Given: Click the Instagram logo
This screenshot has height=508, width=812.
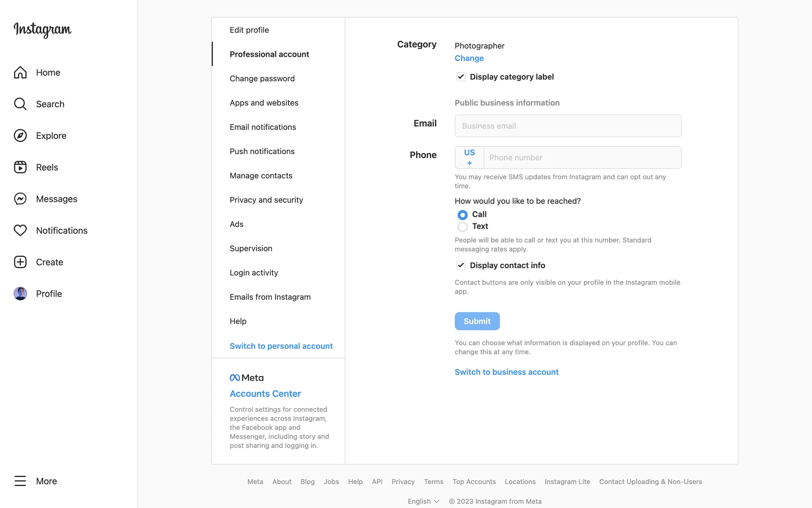Looking at the screenshot, I should tap(42, 29).
